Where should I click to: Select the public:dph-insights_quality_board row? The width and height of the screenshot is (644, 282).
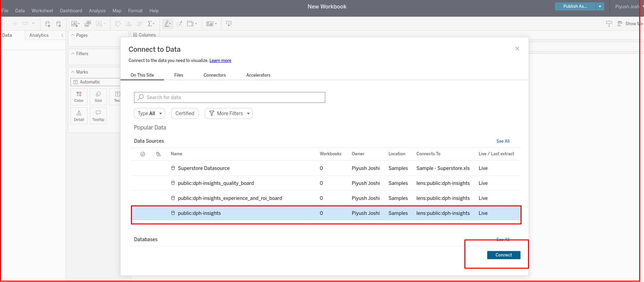(x=326, y=183)
